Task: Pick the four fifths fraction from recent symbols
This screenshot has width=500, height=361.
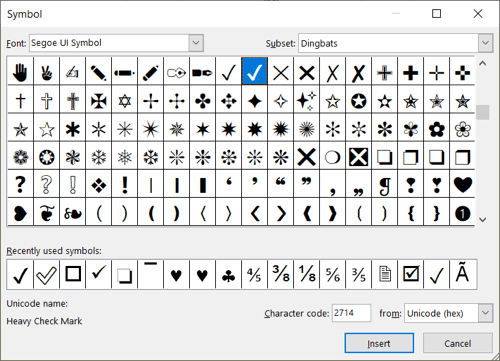Action: coord(254,274)
